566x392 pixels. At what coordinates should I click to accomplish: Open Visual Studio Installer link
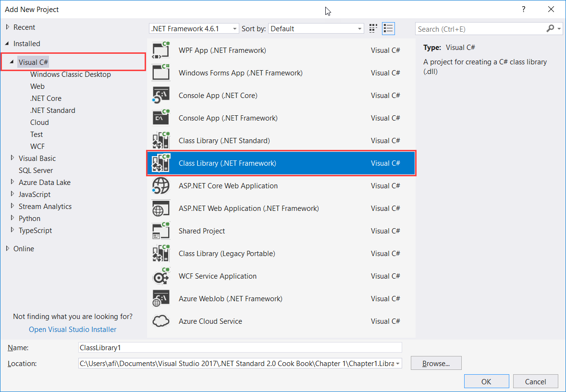tap(73, 329)
